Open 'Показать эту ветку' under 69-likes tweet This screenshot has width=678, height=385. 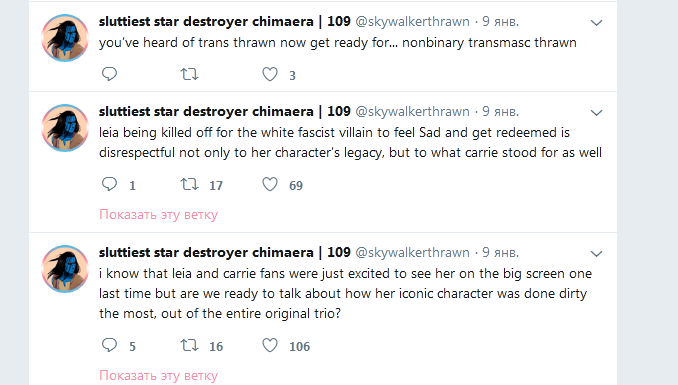point(158,215)
